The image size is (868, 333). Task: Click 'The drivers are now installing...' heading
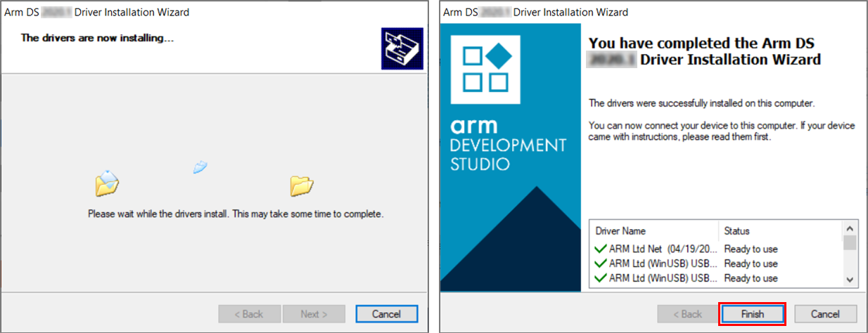click(97, 38)
